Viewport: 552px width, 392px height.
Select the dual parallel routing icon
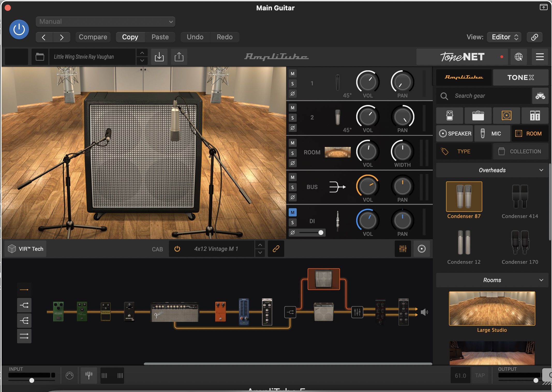[x=24, y=336]
